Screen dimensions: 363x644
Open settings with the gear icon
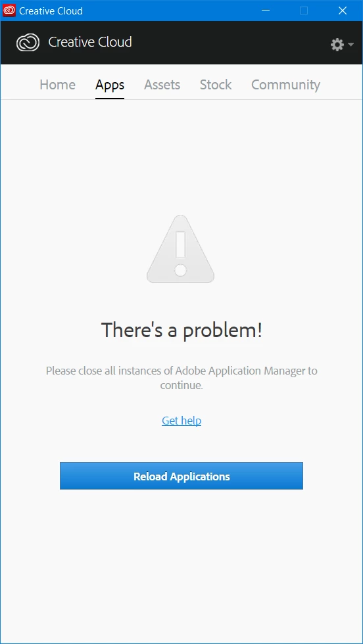coord(337,45)
